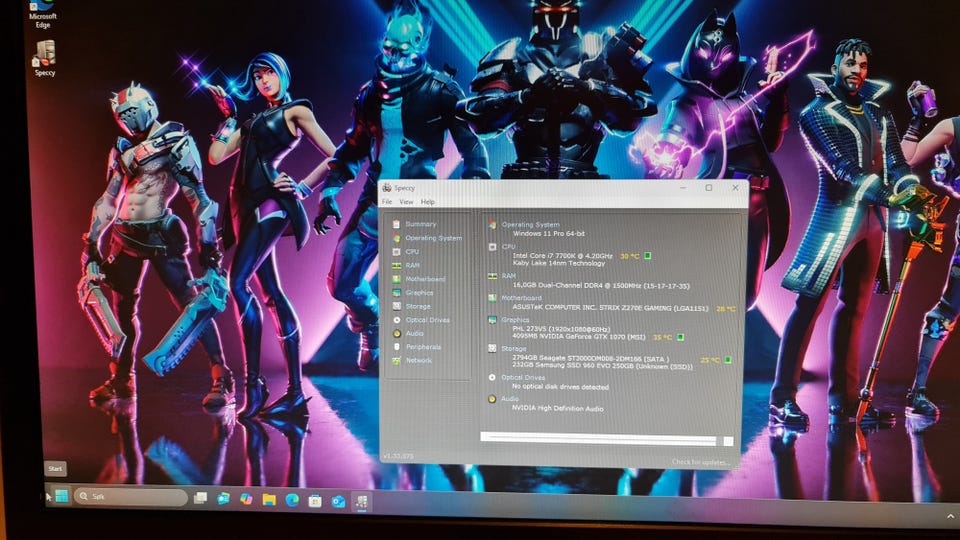960x540 pixels.
Task: Click the RAM heading link in summary
Action: click(x=509, y=276)
